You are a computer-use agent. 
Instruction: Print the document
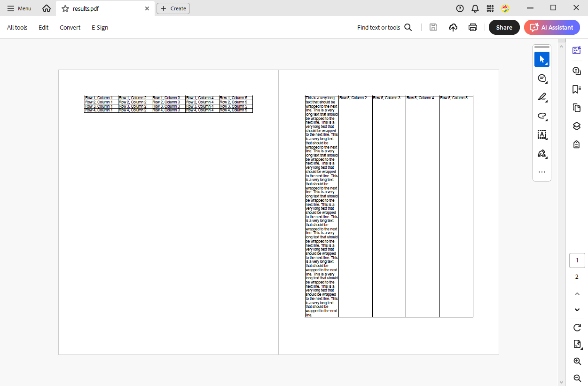point(473,27)
